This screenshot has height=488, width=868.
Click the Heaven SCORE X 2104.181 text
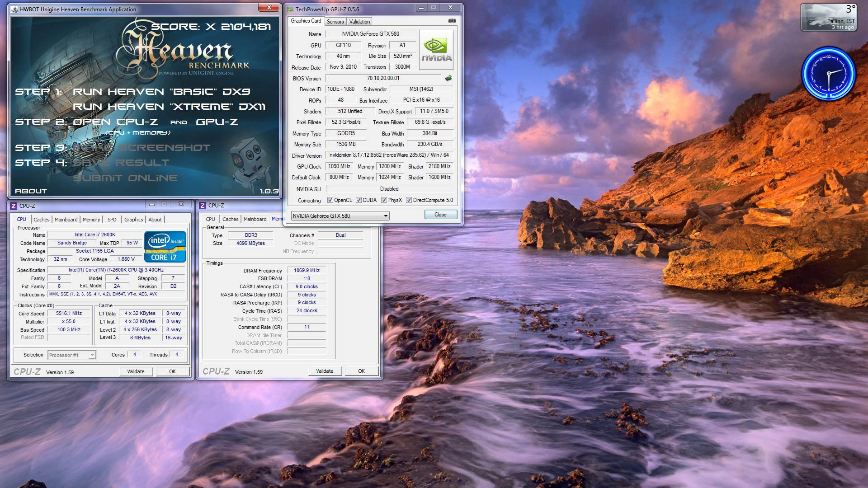coord(211,27)
